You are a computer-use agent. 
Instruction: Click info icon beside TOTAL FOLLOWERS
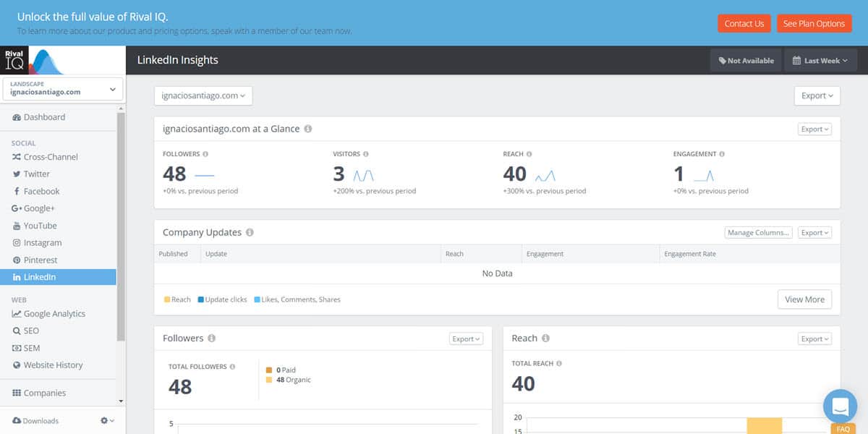point(232,367)
